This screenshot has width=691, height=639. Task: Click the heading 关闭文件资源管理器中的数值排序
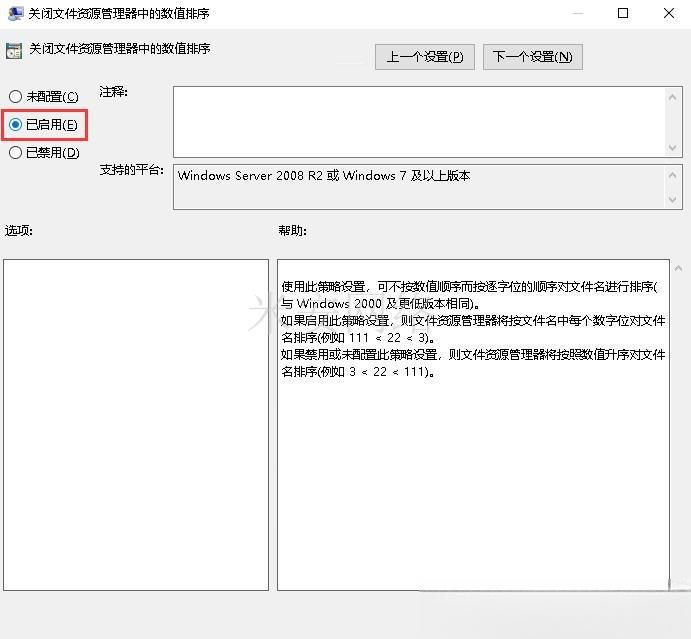pyautogui.click(x=119, y=48)
